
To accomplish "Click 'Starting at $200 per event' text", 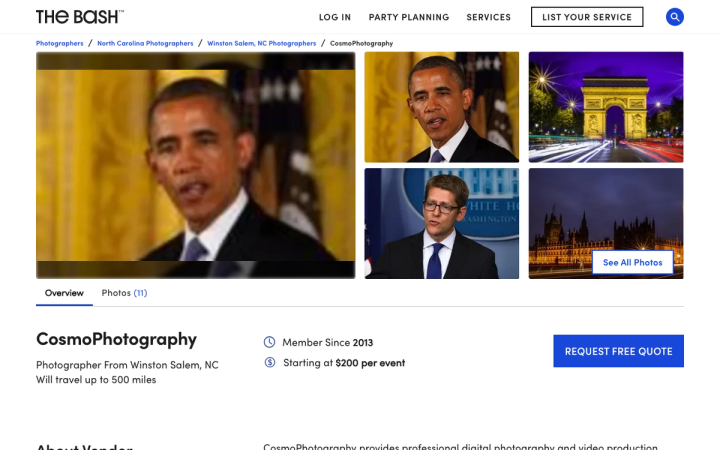I will click(344, 363).
